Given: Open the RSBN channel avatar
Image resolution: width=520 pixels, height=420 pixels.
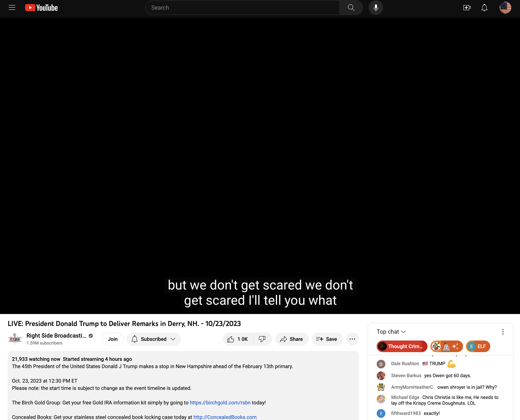Looking at the screenshot, I should (x=15, y=339).
